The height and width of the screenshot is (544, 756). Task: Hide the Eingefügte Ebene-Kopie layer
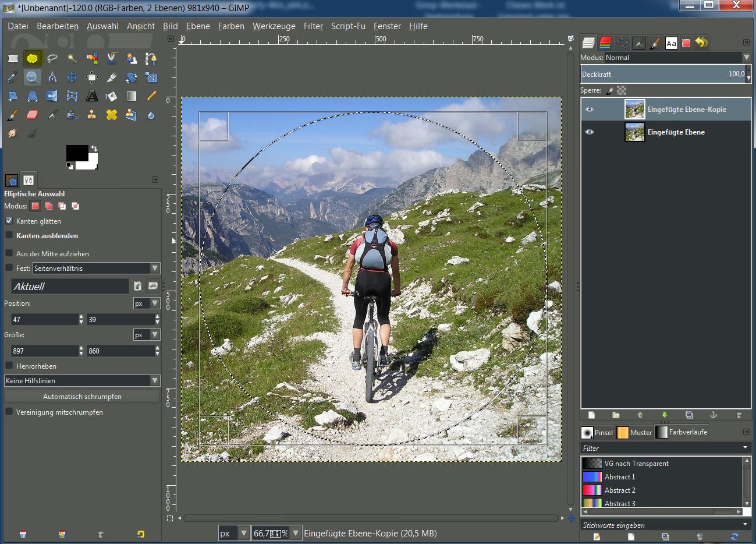point(590,109)
